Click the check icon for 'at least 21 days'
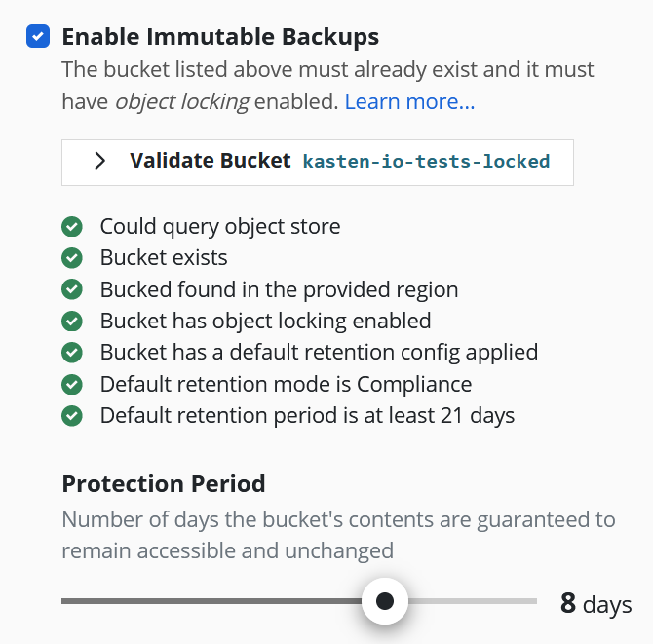 coord(71,416)
